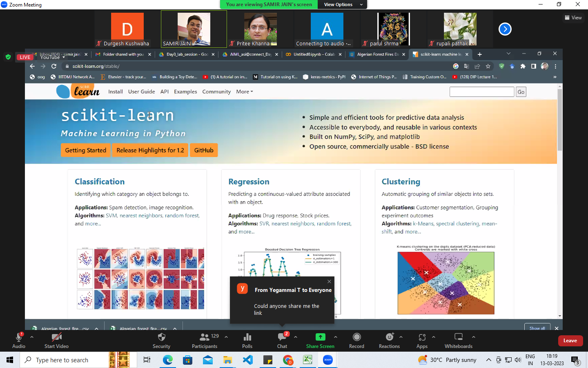
Task: Open Install in scikit-learn navbar
Action: [x=116, y=92]
